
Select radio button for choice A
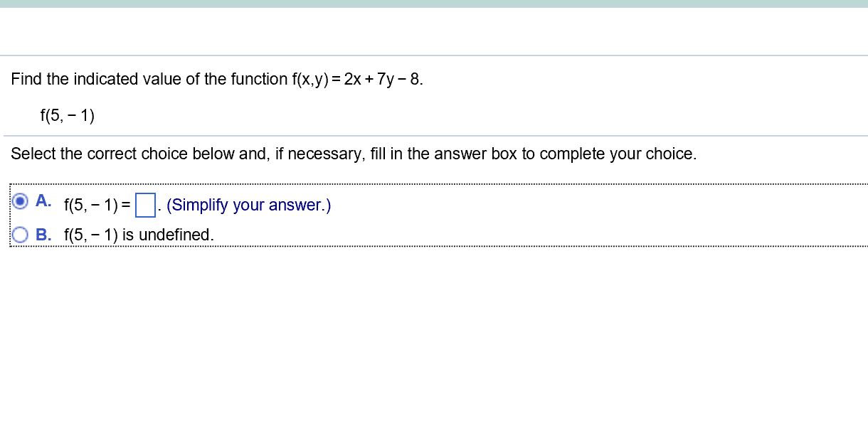pos(21,201)
